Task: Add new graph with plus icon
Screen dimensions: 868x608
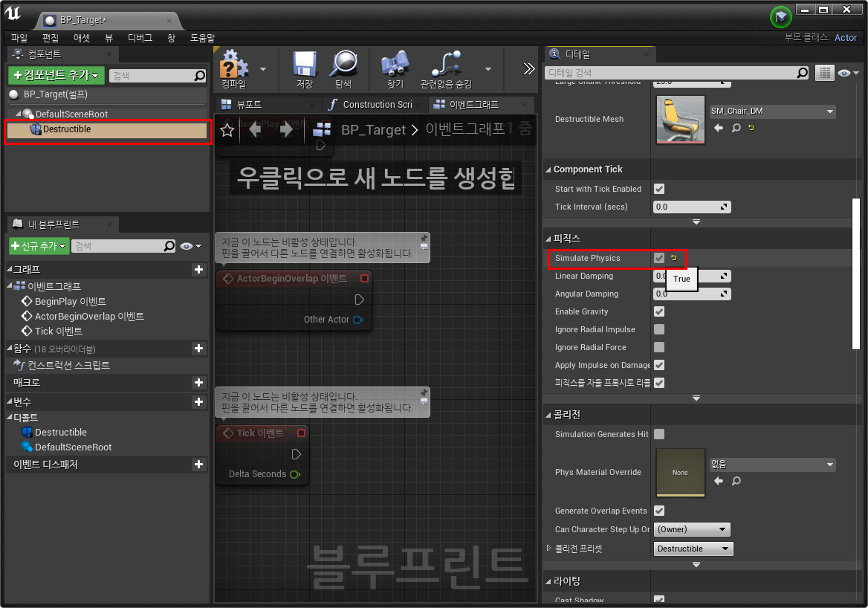Action: [x=198, y=270]
